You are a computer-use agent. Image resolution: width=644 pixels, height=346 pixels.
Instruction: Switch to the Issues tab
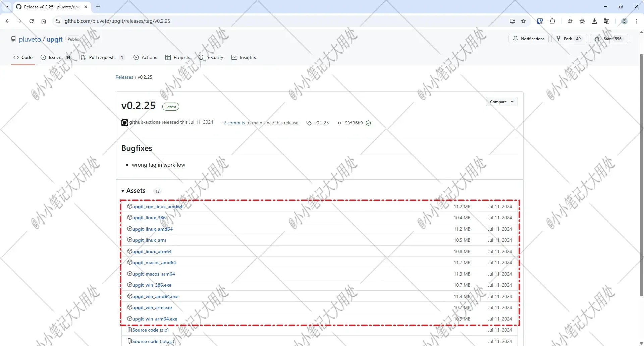[56, 57]
